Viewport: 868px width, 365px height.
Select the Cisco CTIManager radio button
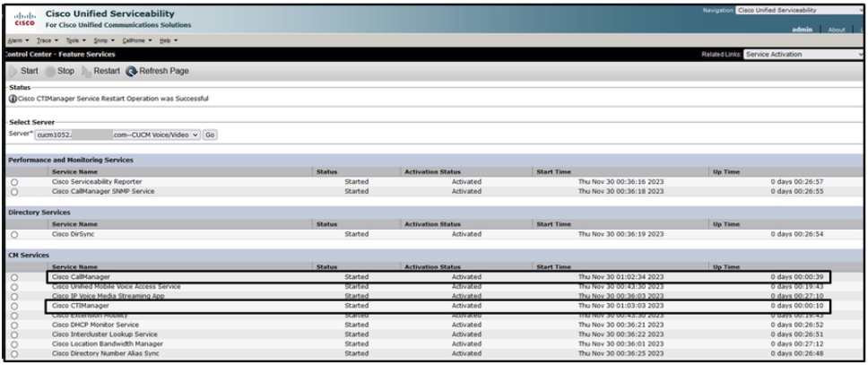[x=14, y=307]
